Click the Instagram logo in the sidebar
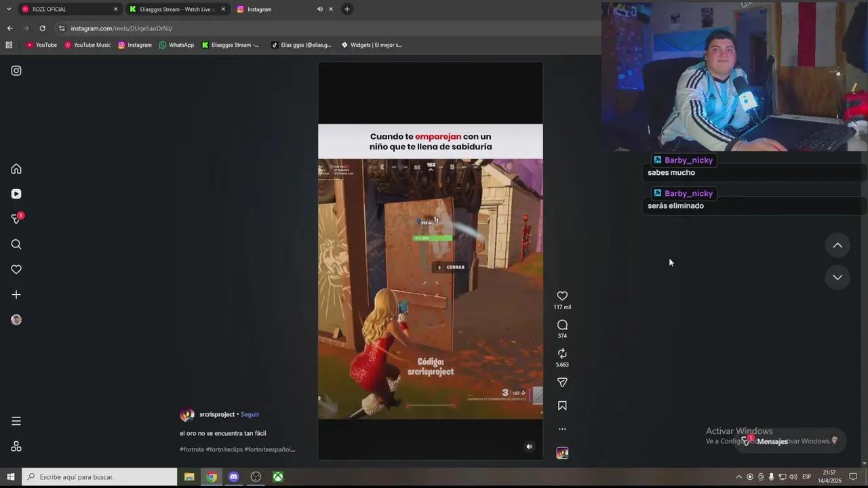The width and height of the screenshot is (868, 488). [16, 70]
